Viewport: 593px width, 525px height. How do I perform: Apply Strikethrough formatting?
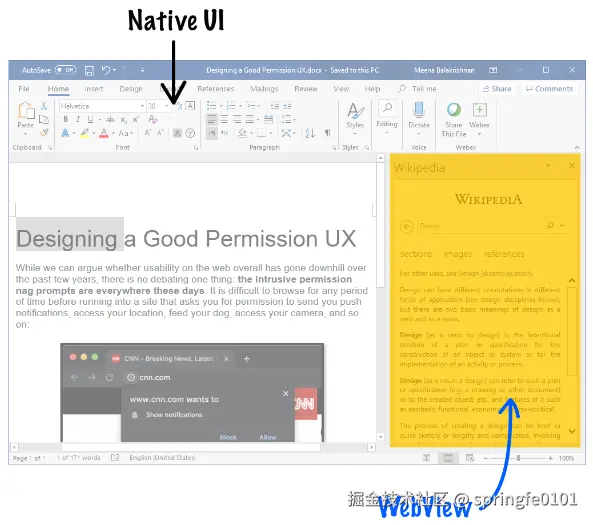(x=110, y=120)
